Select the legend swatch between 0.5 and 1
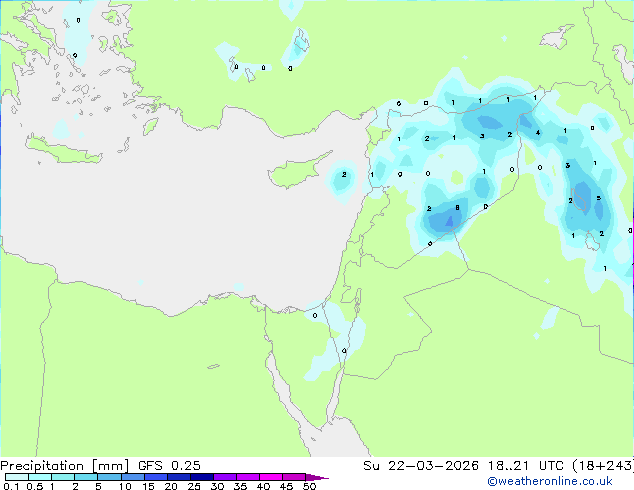The width and height of the screenshot is (634, 490). [x=40, y=477]
